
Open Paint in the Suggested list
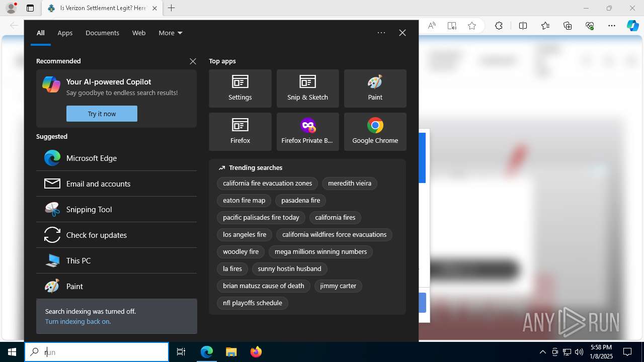click(116, 286)
